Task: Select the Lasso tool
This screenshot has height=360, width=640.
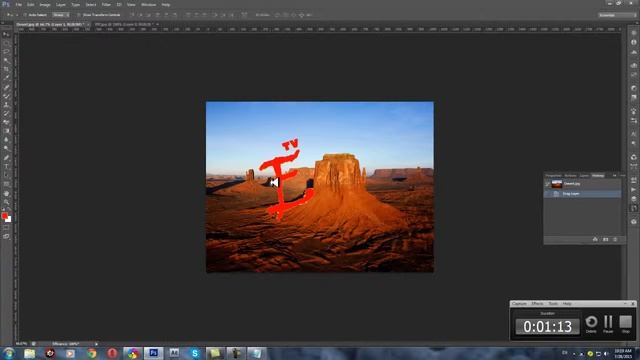Action: click(6, 52)
